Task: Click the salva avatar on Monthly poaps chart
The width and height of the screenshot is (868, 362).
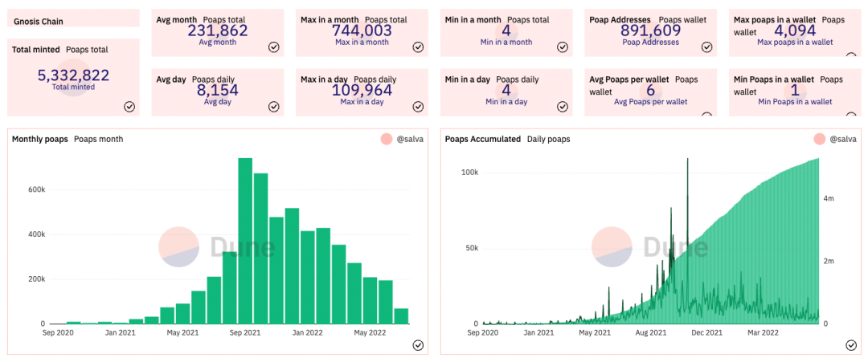Action: pos(387,140)
